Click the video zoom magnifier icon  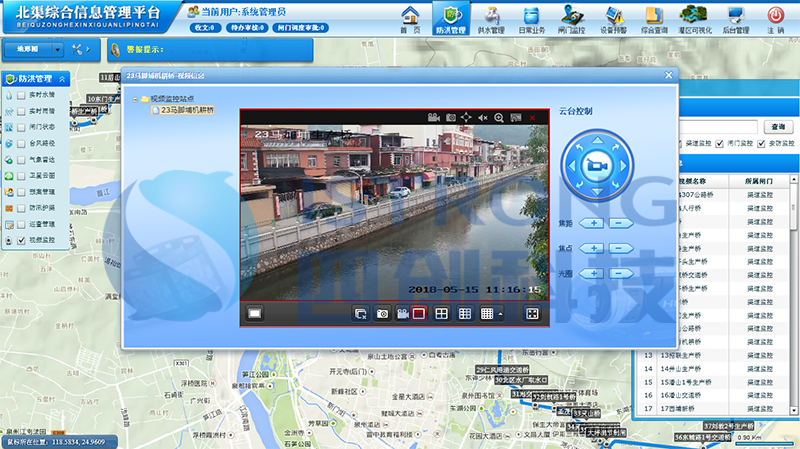tap(498, 118)
